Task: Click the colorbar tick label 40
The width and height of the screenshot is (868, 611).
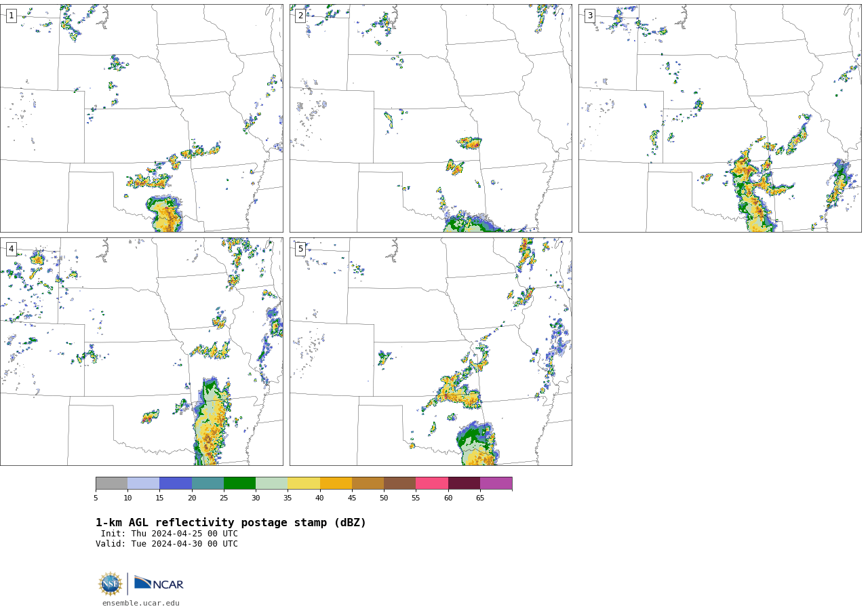Action: [320, 498]
